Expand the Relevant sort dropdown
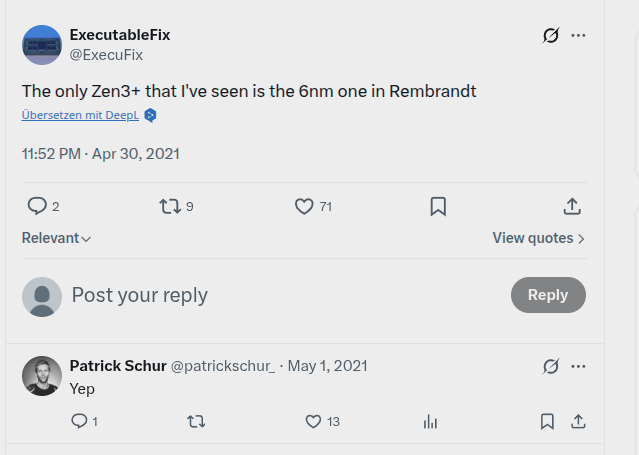This screenshot has height=455, width=639. tap(57, 238)
